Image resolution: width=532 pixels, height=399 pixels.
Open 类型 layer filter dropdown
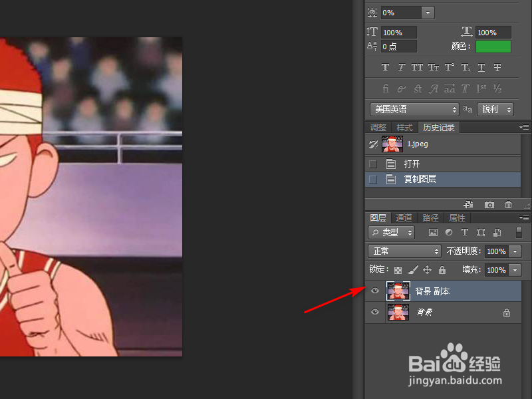tap(391, 232)
